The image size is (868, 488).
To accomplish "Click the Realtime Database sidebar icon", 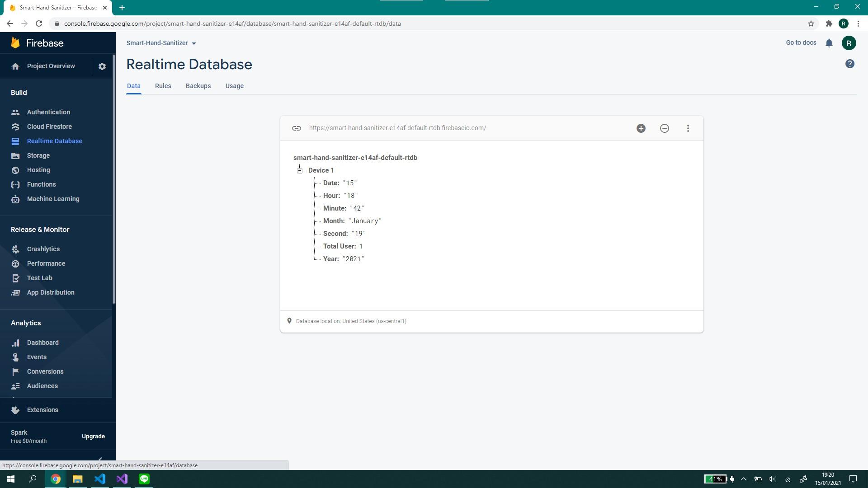I will pos(15,141).
